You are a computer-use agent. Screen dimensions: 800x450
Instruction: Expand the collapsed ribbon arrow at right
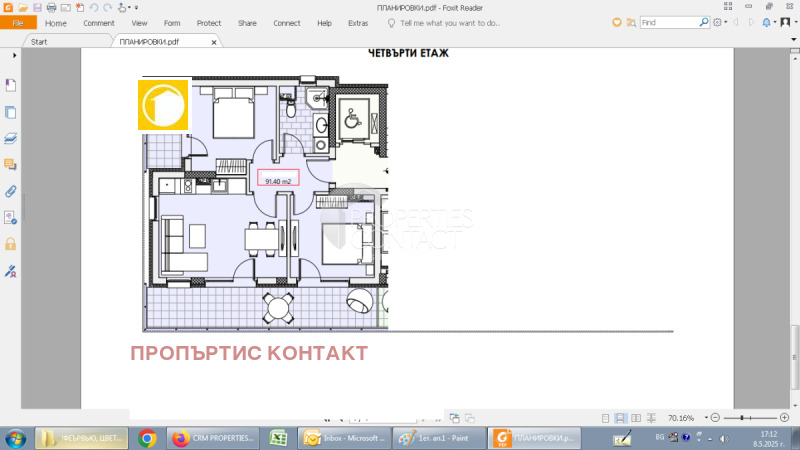tap(793, 39)
